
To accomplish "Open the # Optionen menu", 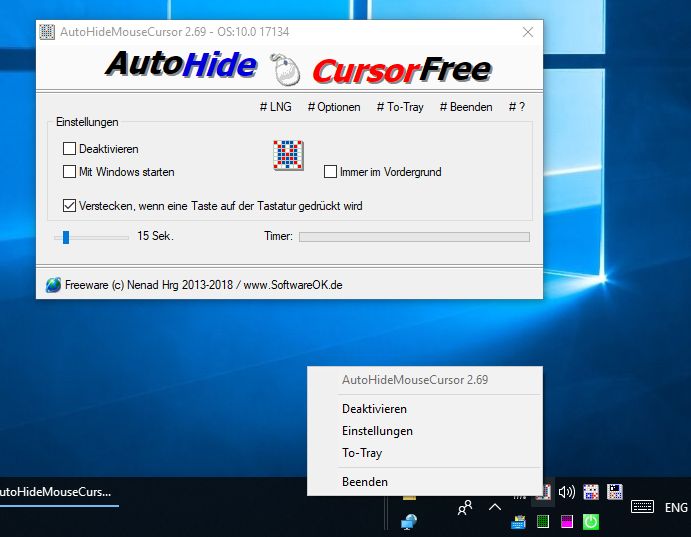I will (x=334, y=107).
